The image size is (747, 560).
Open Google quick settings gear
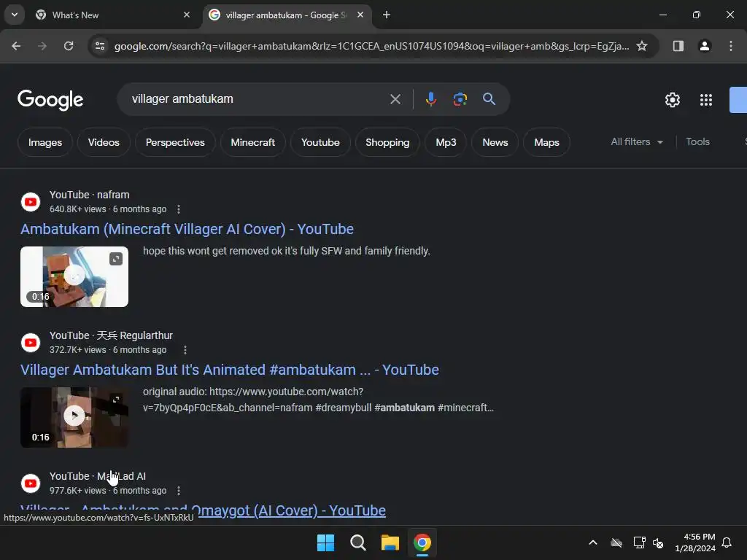672,100
